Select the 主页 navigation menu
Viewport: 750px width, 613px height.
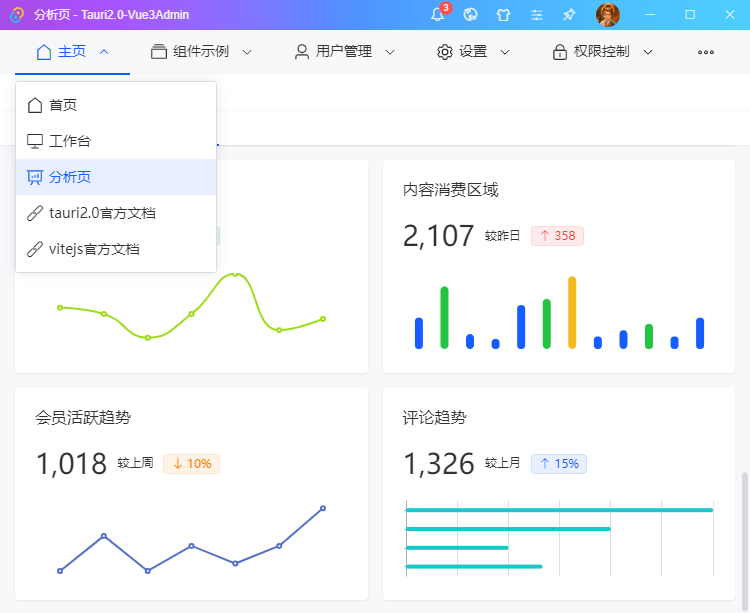click(x=72, y=52)
